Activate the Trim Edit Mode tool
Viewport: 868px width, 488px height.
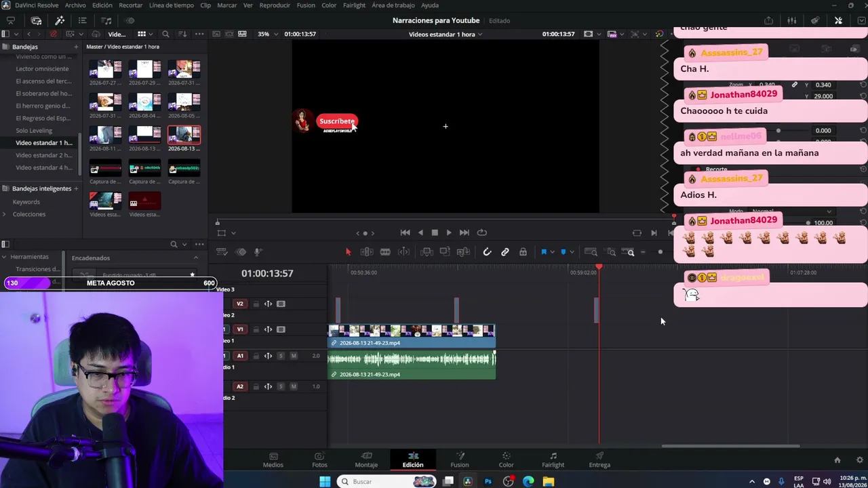(x=366, y=252)
